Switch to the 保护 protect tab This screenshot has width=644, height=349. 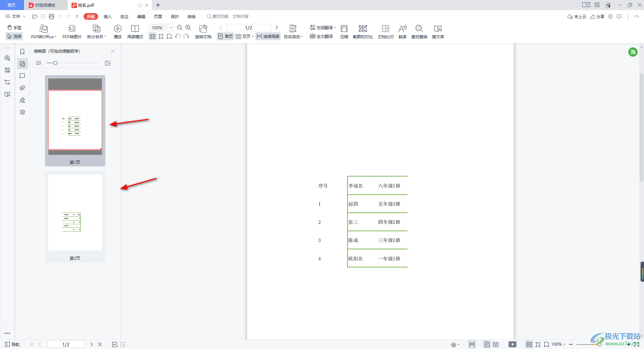point(175,16)
